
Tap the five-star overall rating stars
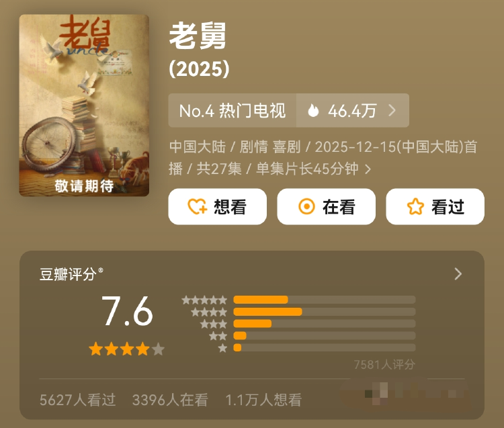(x=126, y=349)
